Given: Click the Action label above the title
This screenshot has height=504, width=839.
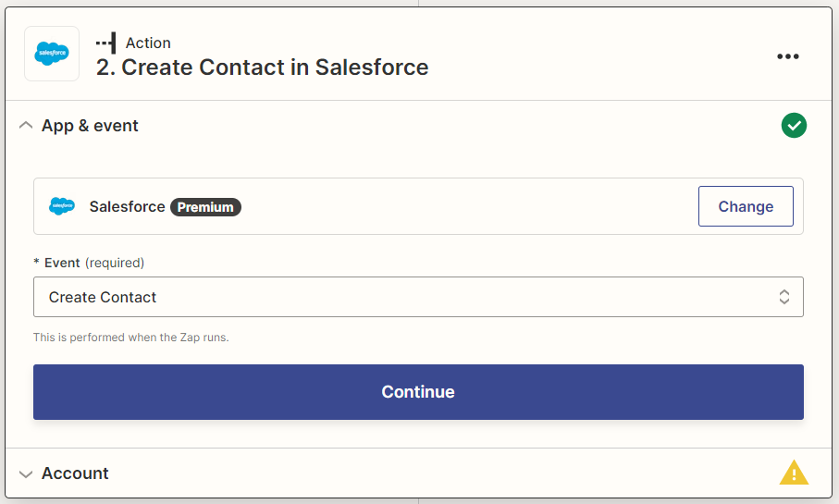Looking at the screenshot, I should (x=148, y=43).
